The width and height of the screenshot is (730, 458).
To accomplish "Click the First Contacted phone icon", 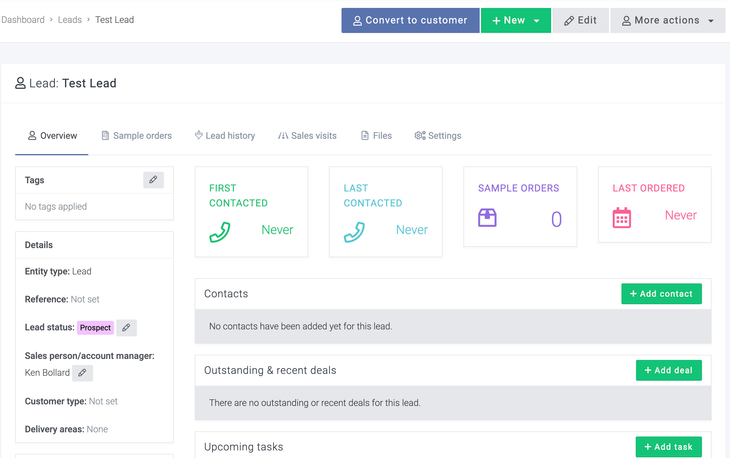I will tap(220, 231).
